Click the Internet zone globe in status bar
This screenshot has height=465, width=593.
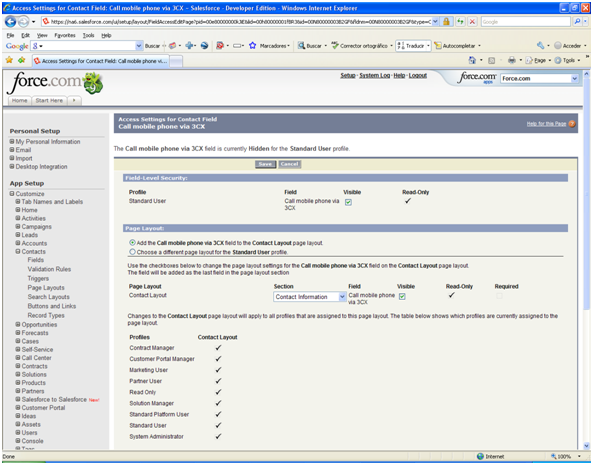pyautogui.click(x=480, y=457)
